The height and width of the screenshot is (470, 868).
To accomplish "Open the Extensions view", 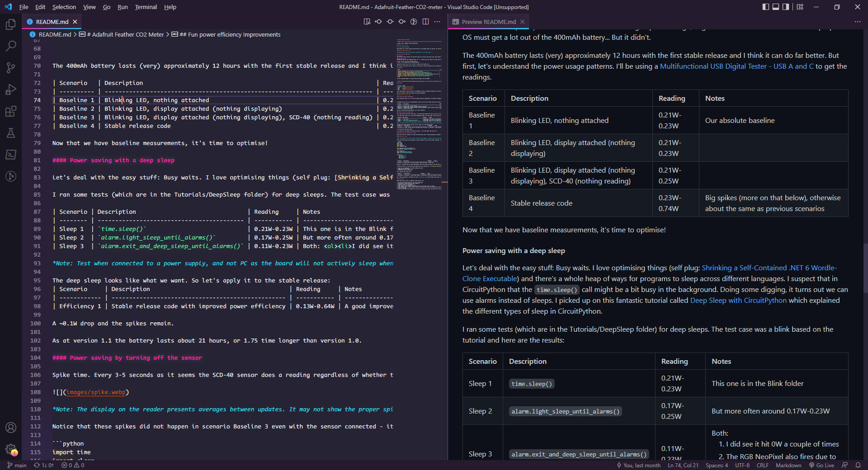I will 10,111.
